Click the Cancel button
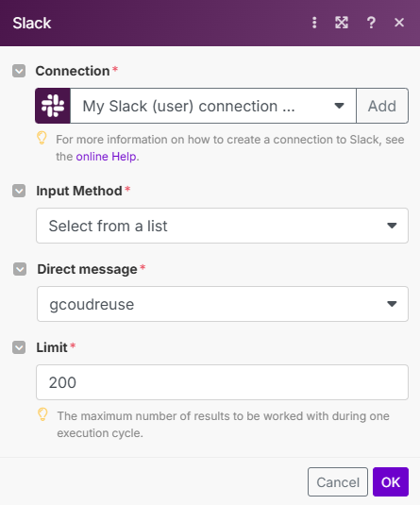Screen dimensions: 420x505 (x=338, y=481)
